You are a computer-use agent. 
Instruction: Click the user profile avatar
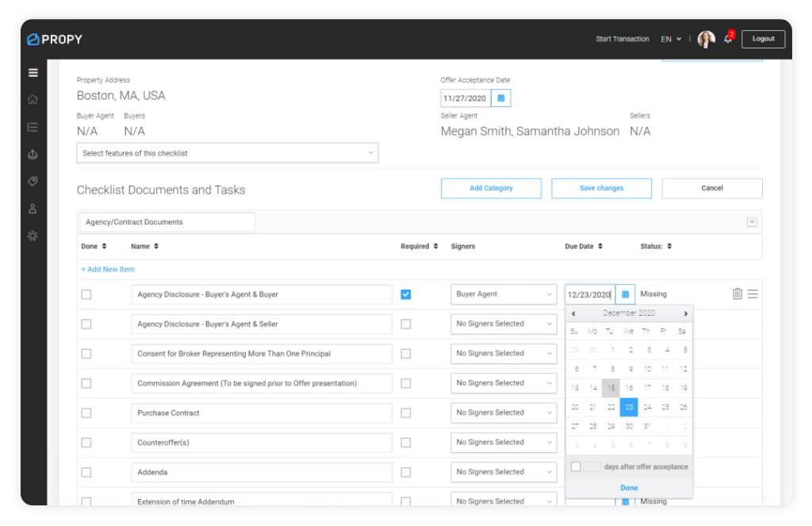(706, 39)
